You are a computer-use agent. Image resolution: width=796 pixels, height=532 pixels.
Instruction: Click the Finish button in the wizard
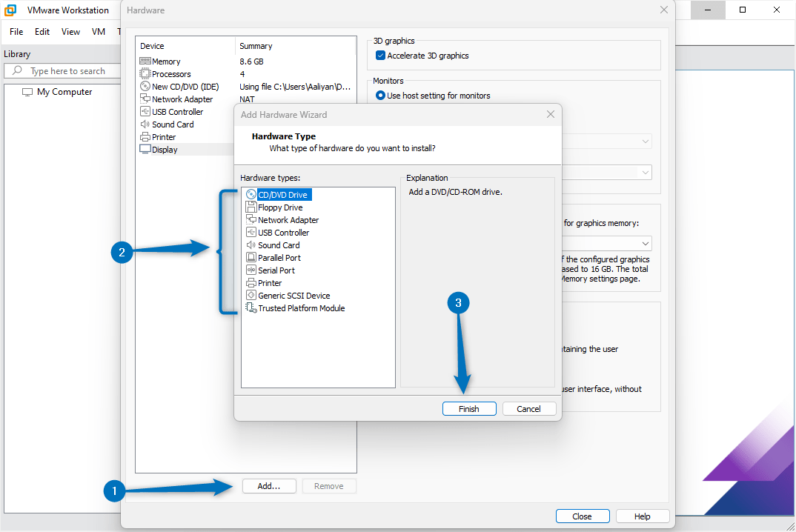pos(469,408)
